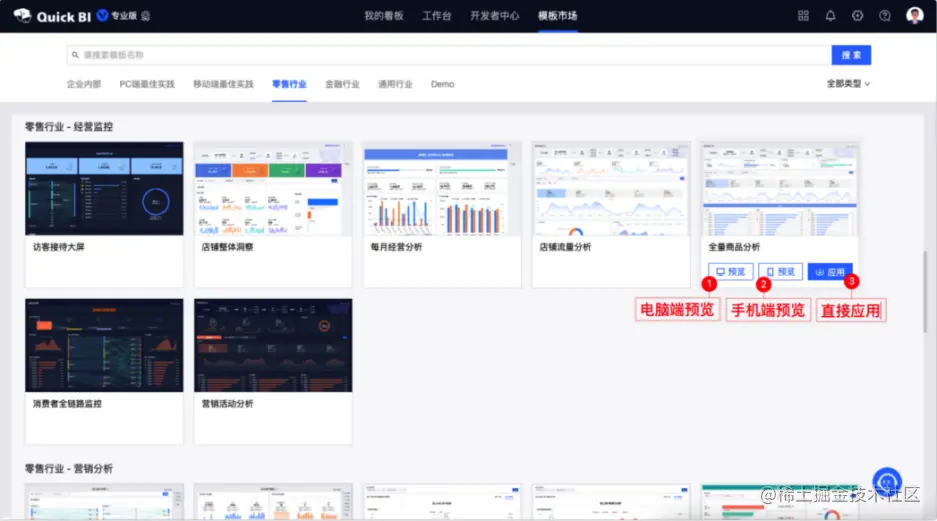
Task: Open the user avatar menu
Action: [x=914, y=16]
